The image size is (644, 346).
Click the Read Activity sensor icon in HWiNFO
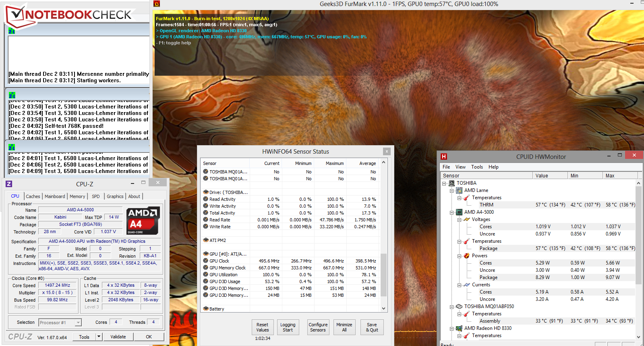click(x=206, y=199)
